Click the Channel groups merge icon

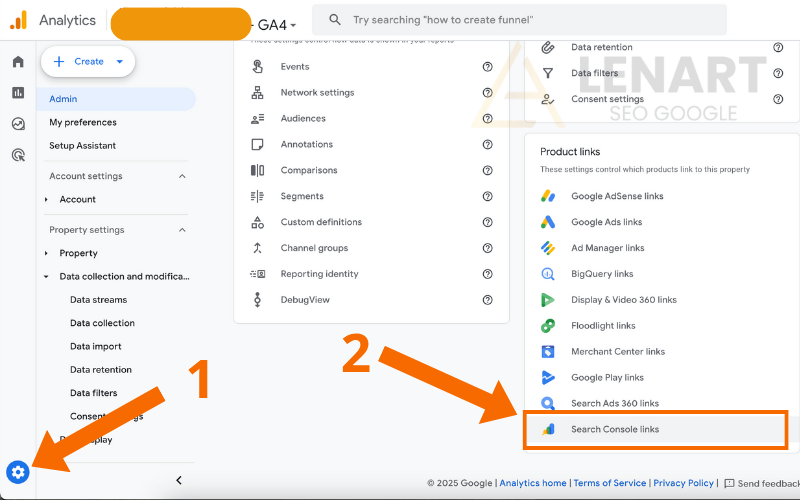click(257, 248)
